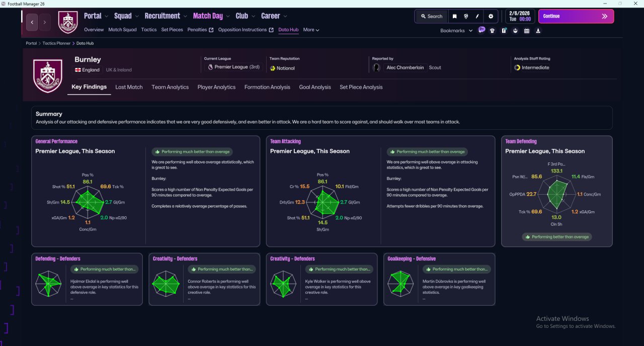Click the people group icon in bookmarks row
The height and width of the screenshot is (346, 644).
pos(515,31)
